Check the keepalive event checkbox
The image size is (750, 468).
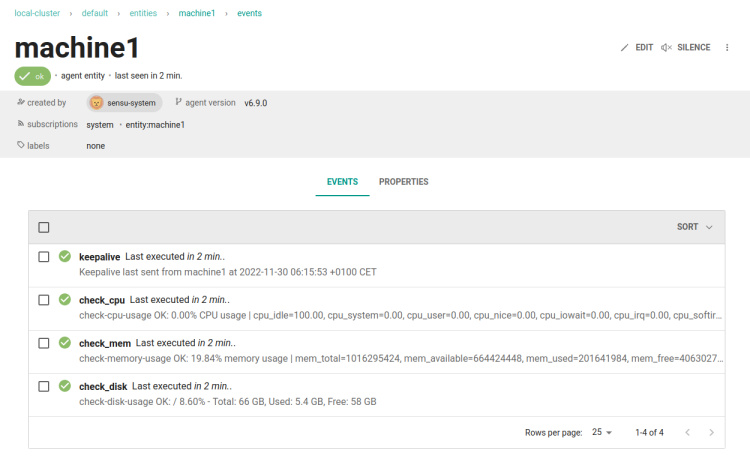[44, 257]
